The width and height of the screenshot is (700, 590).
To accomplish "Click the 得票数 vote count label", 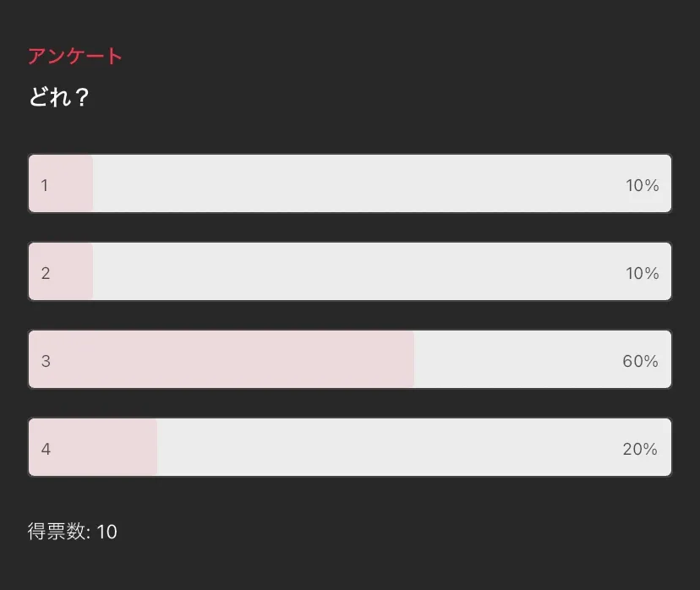I will (57, 532).
